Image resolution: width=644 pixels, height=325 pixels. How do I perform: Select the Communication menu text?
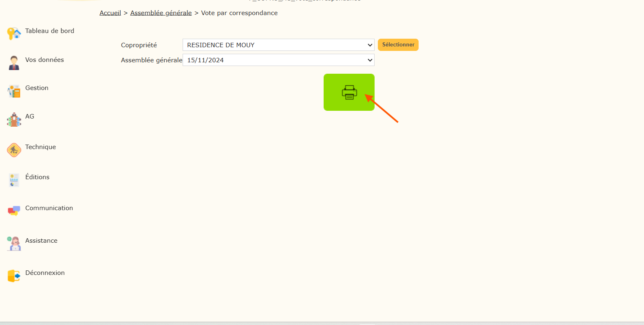(49, 208)
